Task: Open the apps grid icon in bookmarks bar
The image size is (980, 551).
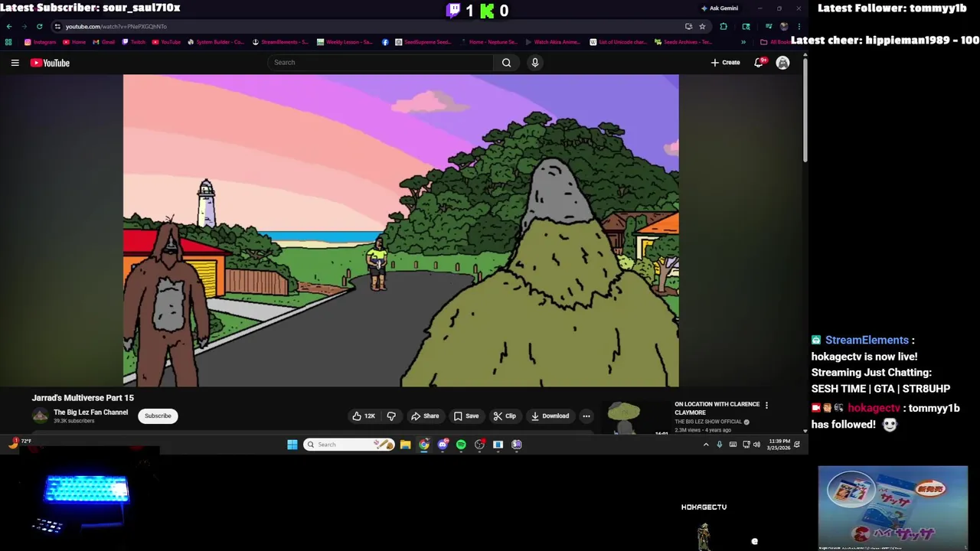Action: [x=8, y=42]
